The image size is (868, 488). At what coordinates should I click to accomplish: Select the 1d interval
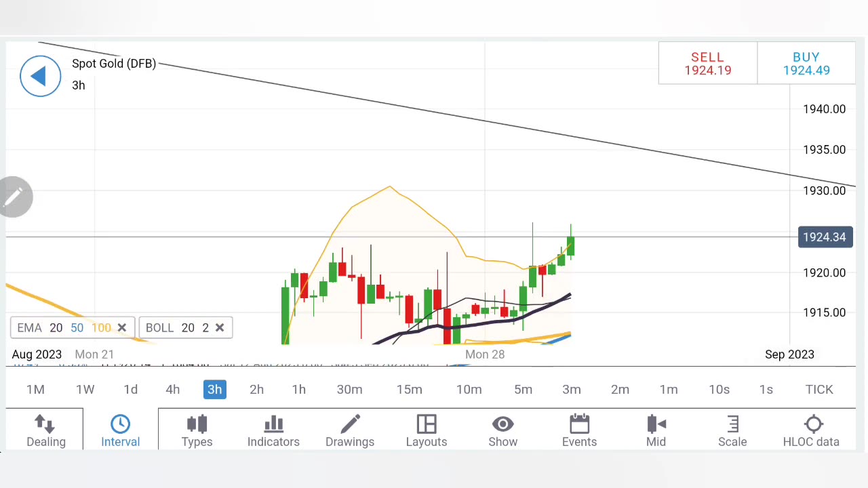pyautogui.click(x=131, y=390)
